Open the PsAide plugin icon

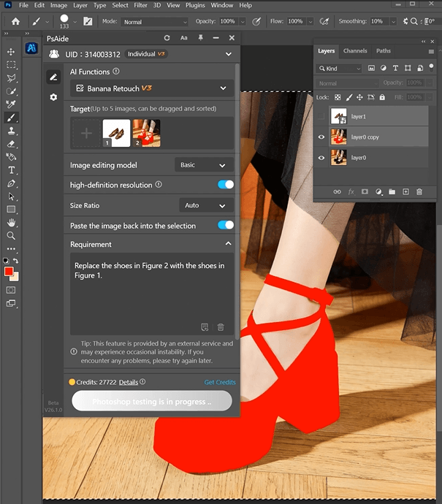[31, 48]
